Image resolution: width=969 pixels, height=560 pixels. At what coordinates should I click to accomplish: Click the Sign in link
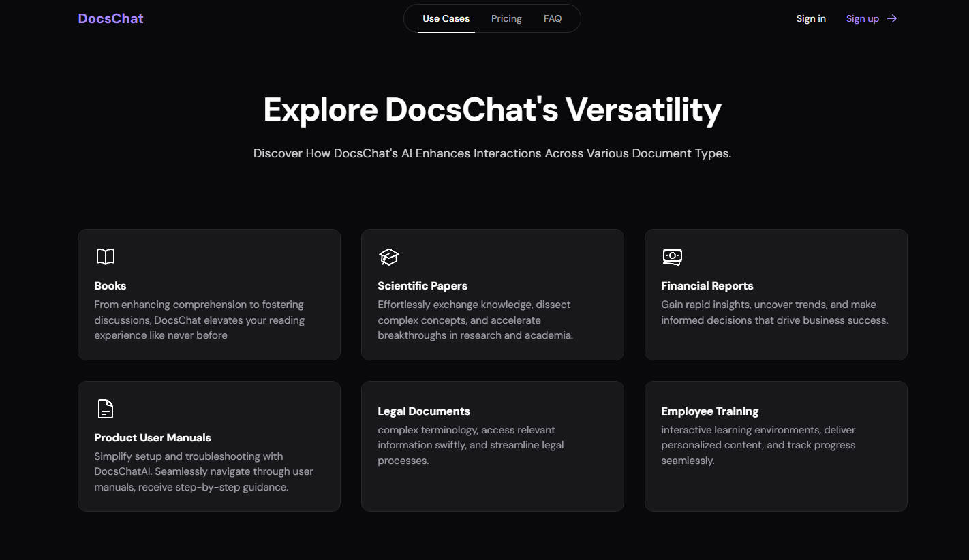pos(811,18)
